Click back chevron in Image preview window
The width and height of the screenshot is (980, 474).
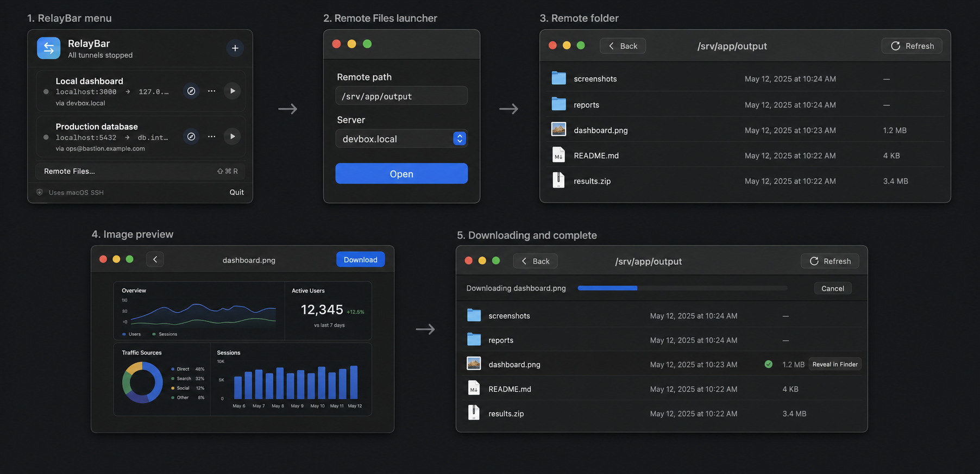coord(155,259)
